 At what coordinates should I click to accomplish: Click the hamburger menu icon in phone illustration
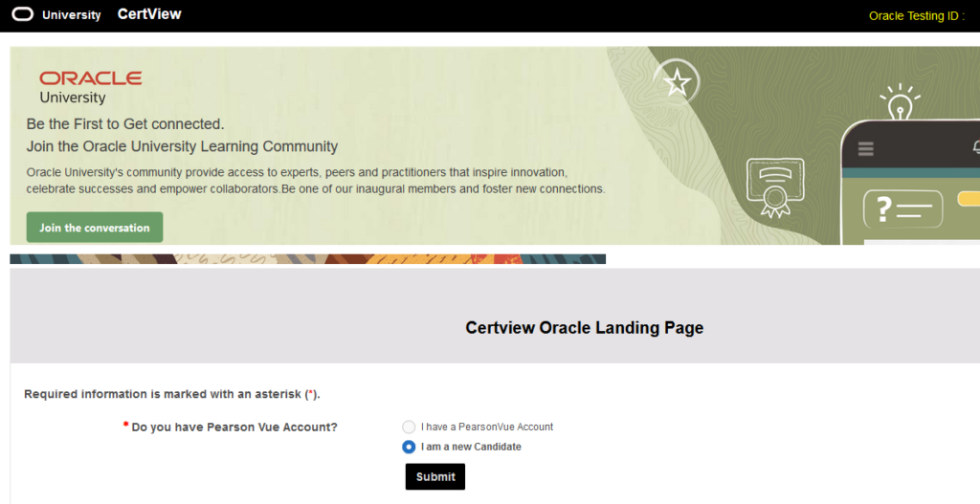pyautogui.click(x=866, y=148)
